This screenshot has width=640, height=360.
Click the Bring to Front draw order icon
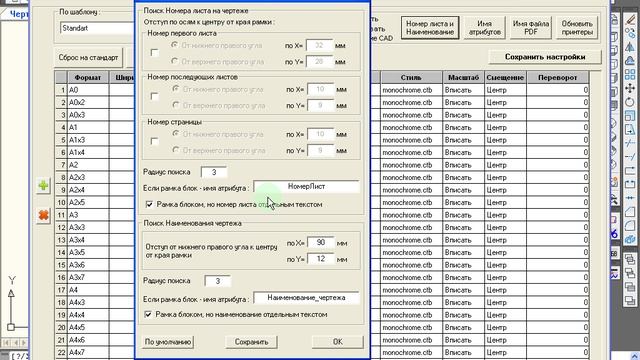tap(630, 259)
